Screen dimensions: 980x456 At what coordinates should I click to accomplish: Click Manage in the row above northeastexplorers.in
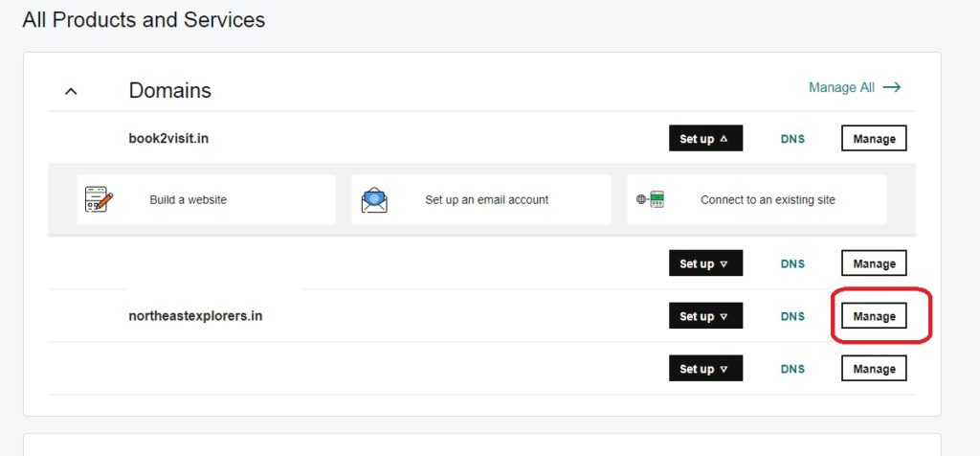point(874,263)
